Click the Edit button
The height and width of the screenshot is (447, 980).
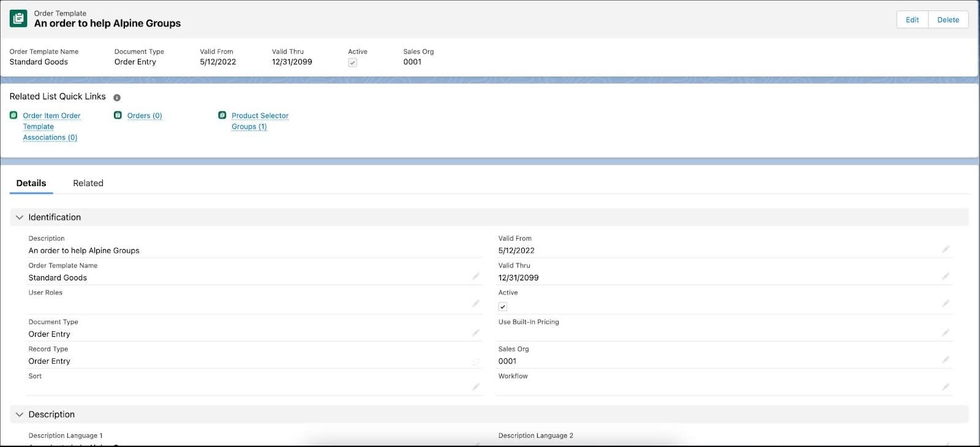pyautogui.click(x=912, y=20)
